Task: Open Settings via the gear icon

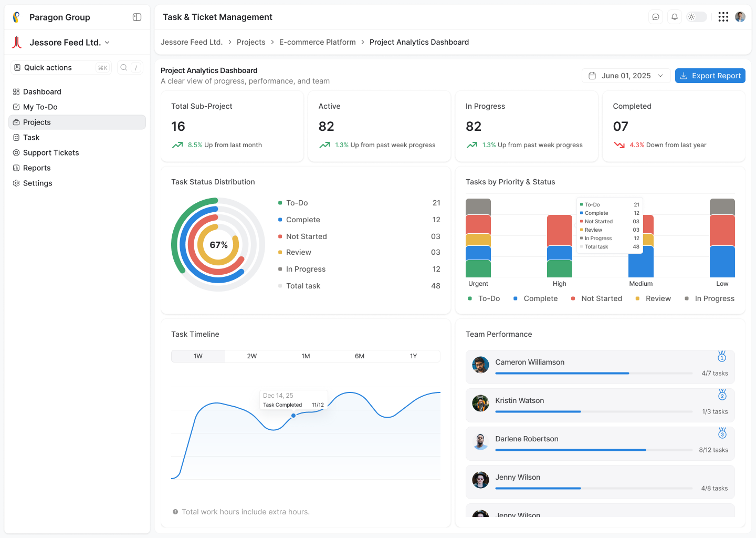Action: tap(17, 183)
